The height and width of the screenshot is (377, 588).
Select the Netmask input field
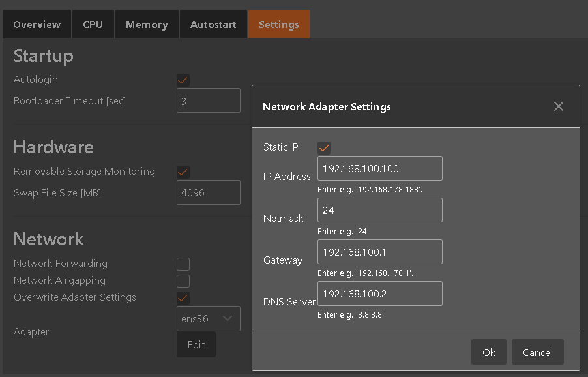[x=379, y=210]
